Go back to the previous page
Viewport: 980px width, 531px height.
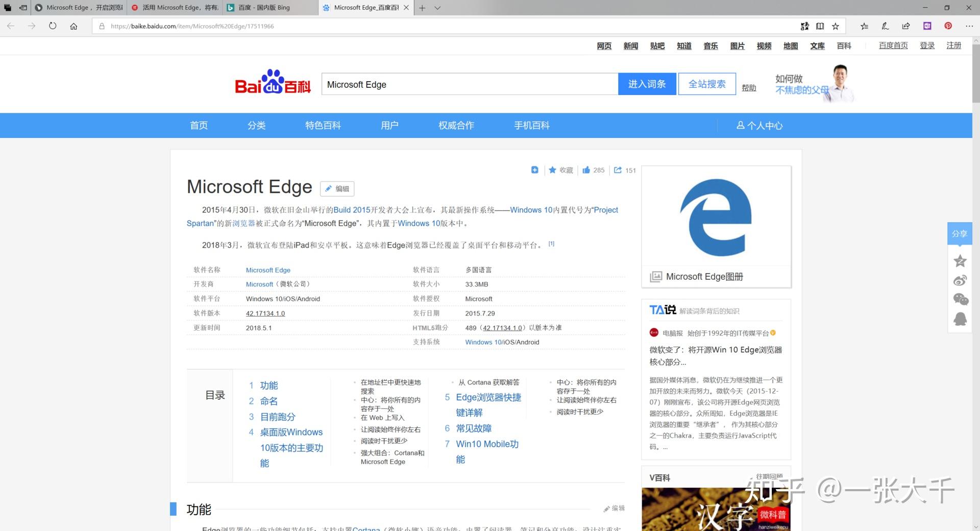(11, 26)
